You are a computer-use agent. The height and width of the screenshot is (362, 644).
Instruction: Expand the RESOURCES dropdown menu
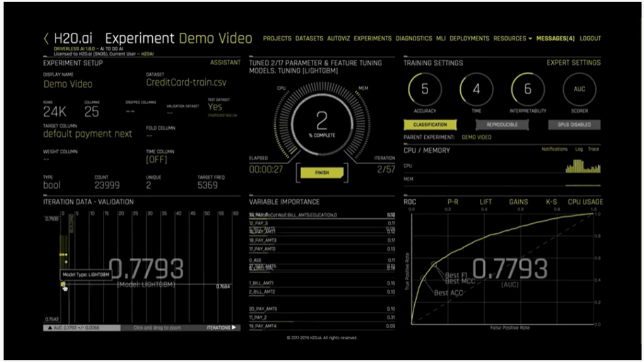[512, 38]
